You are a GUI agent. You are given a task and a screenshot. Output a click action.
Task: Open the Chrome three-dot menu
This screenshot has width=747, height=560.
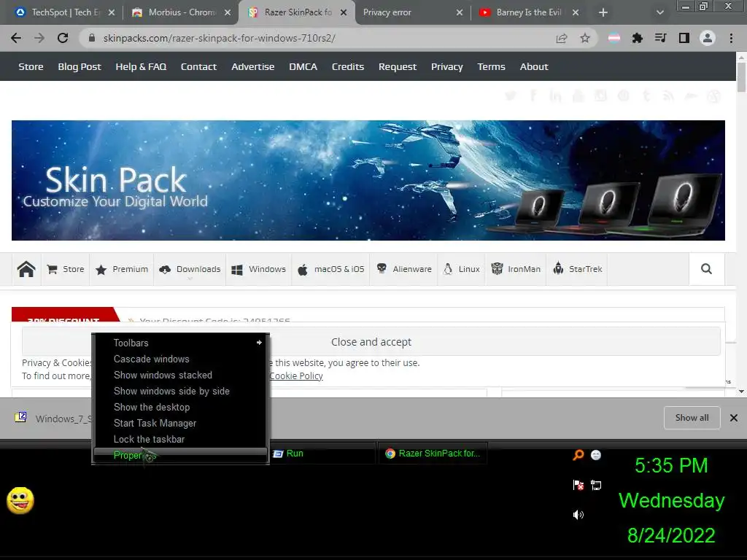(731, 38)
